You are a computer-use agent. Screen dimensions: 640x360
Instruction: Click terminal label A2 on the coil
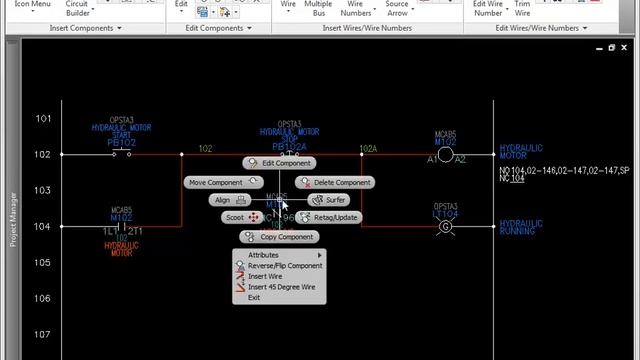click(460, 160)
